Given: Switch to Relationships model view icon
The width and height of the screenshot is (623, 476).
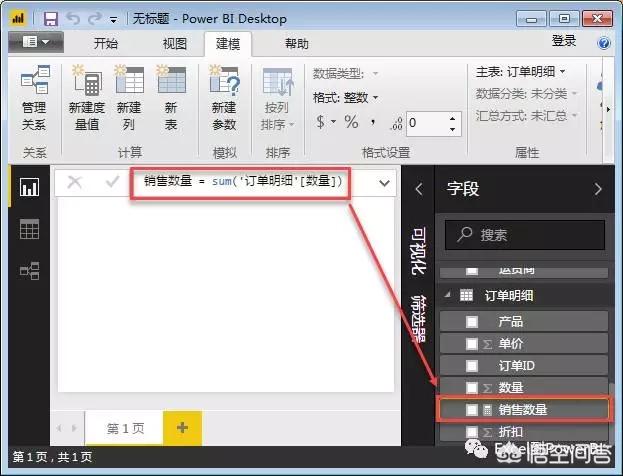Looking at the screenshot, I should [x=29, y=271].
